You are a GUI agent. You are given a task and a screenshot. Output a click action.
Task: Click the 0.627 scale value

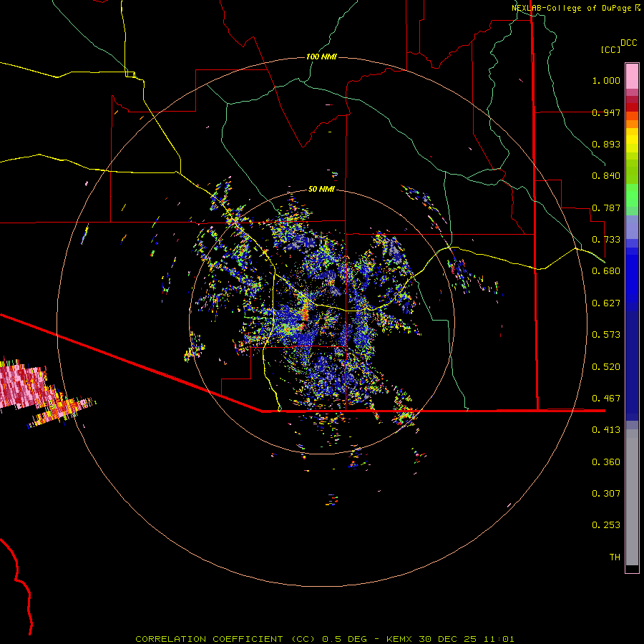[606, 303]
